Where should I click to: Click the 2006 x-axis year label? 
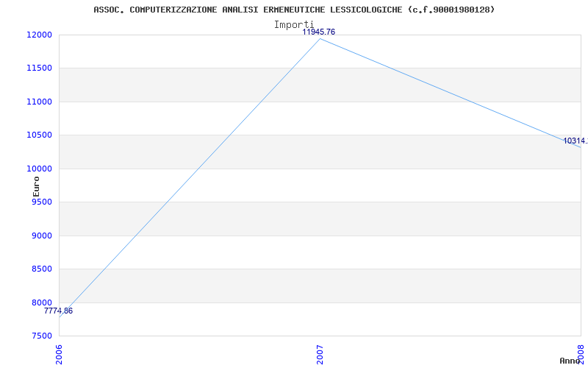point(60,354)
